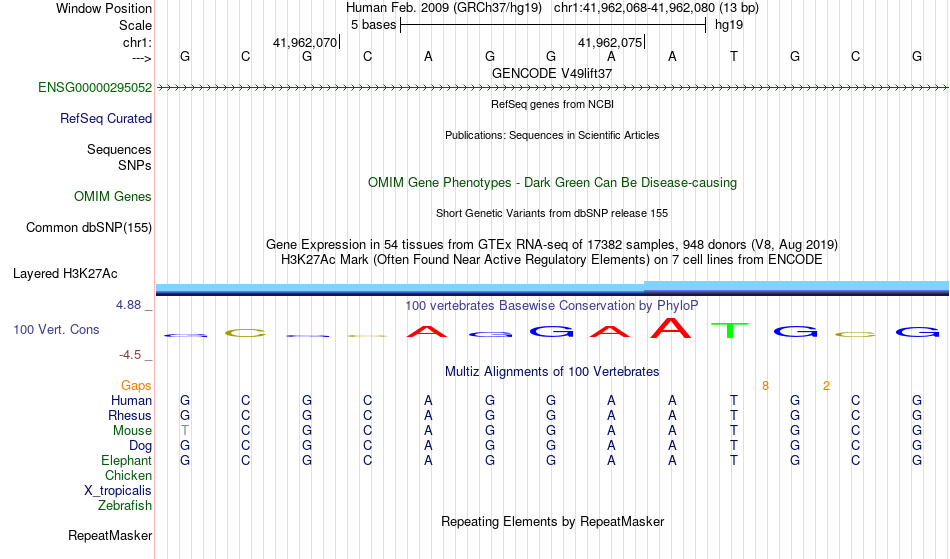Screen dimensions: 950x559
Task: Click Repeating Elements by RepeatMasker title
Action: (553, 522)
